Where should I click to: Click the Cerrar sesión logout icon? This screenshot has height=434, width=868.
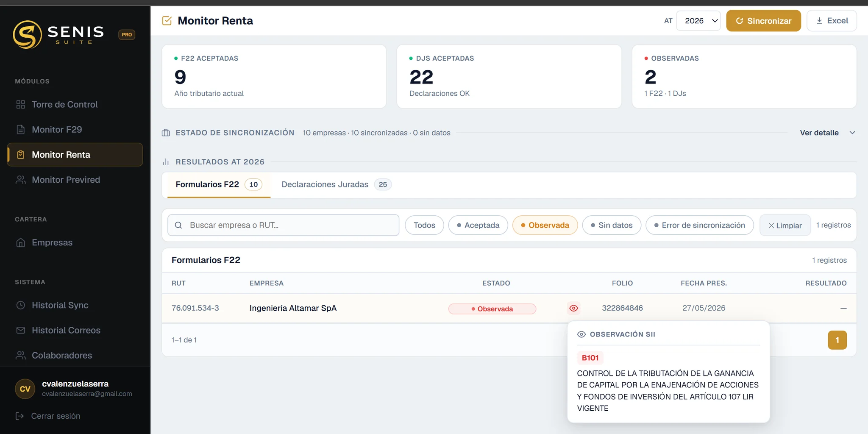pyautogui.click(x=19, y=416)
